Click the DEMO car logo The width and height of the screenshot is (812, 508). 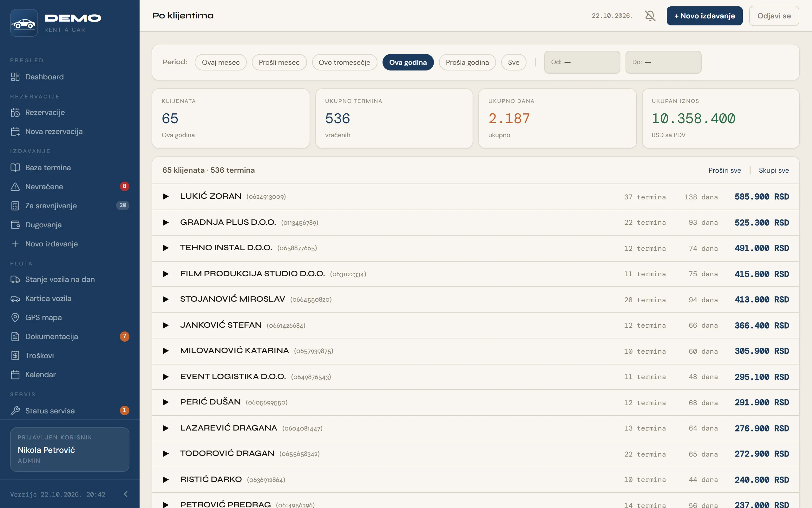(24, 23)
